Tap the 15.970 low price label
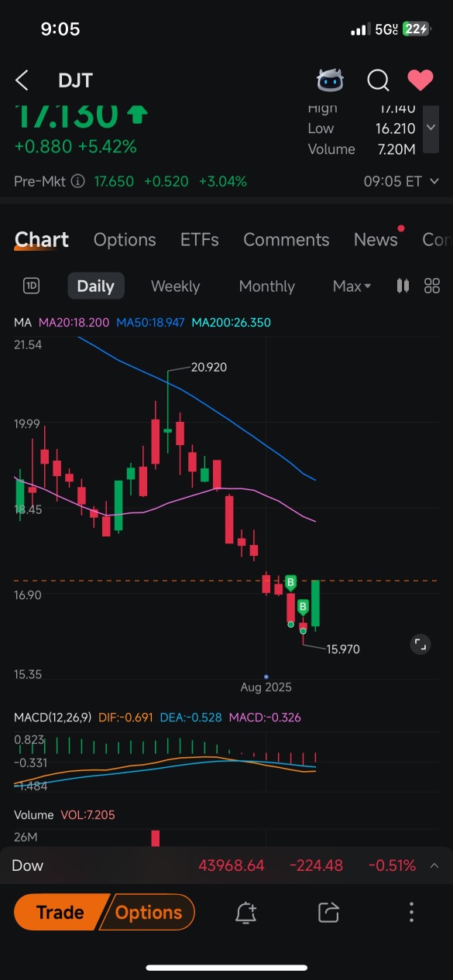 point(343,649)
